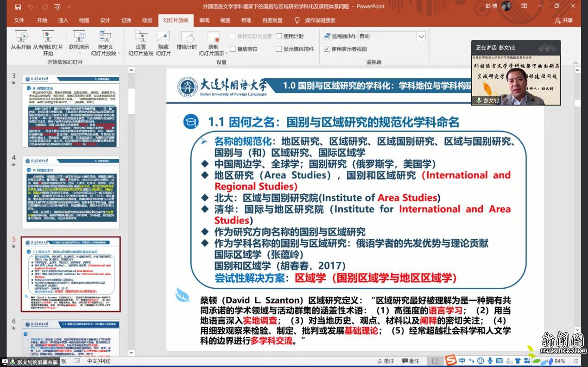
Task: Switch to the 绘图 ribbon tab
Action: coord(84,20)
